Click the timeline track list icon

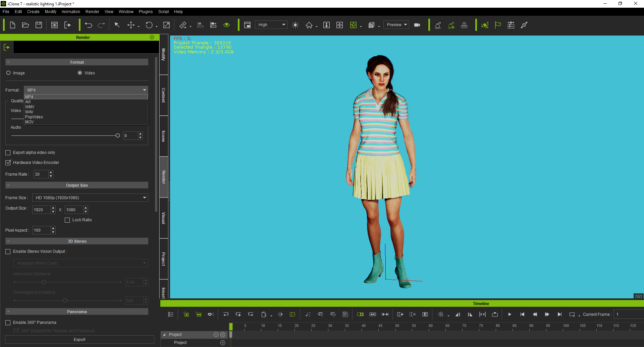(171, 314)
